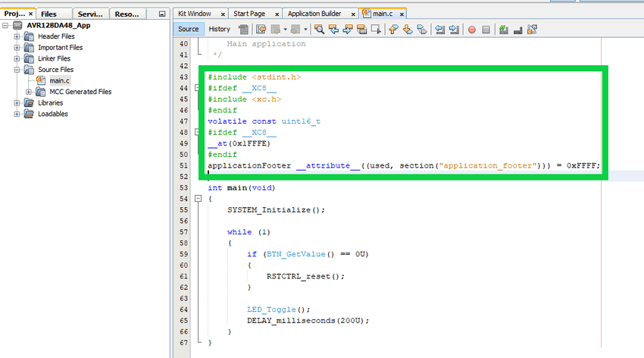This screenshot has width=644, height=358.
Task: Select the Source view button
Action: click(x=188, y=29)
